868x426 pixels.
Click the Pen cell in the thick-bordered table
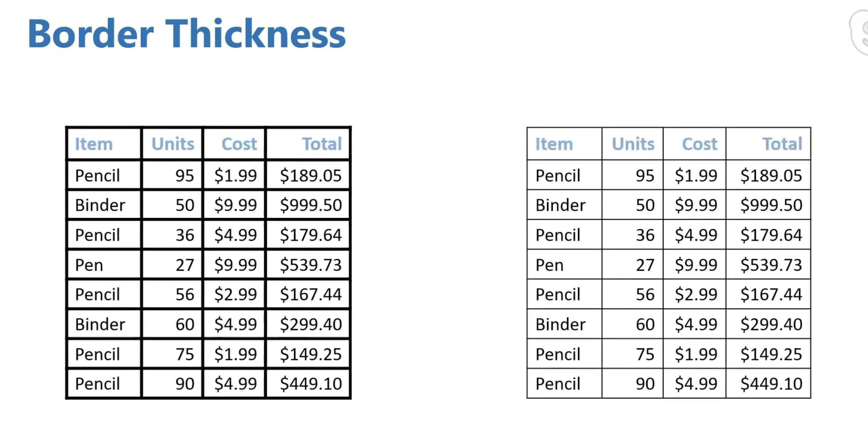tap(89, 265)
